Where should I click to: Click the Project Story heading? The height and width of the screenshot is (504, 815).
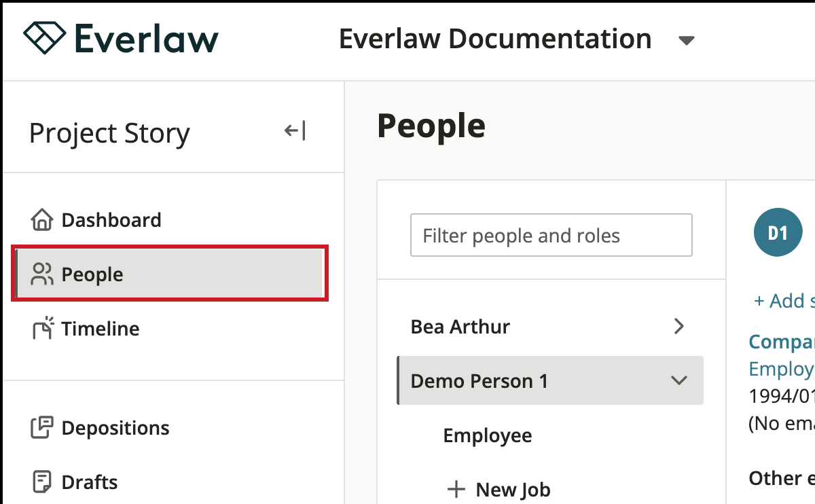click(x=109, y=133)
